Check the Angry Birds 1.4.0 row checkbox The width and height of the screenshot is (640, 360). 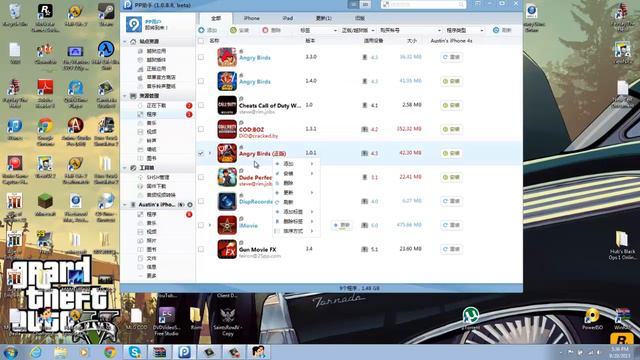(x=201, y=81)
